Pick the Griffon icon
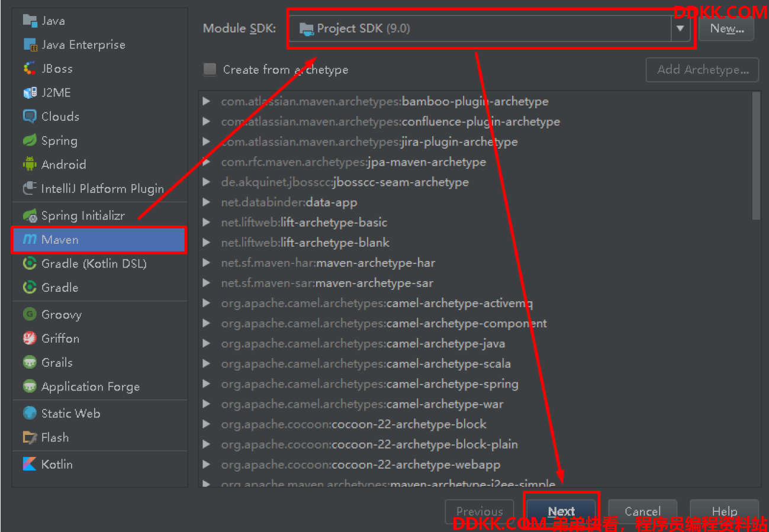Viewport: 769px width, 532px height. (30, 338)
